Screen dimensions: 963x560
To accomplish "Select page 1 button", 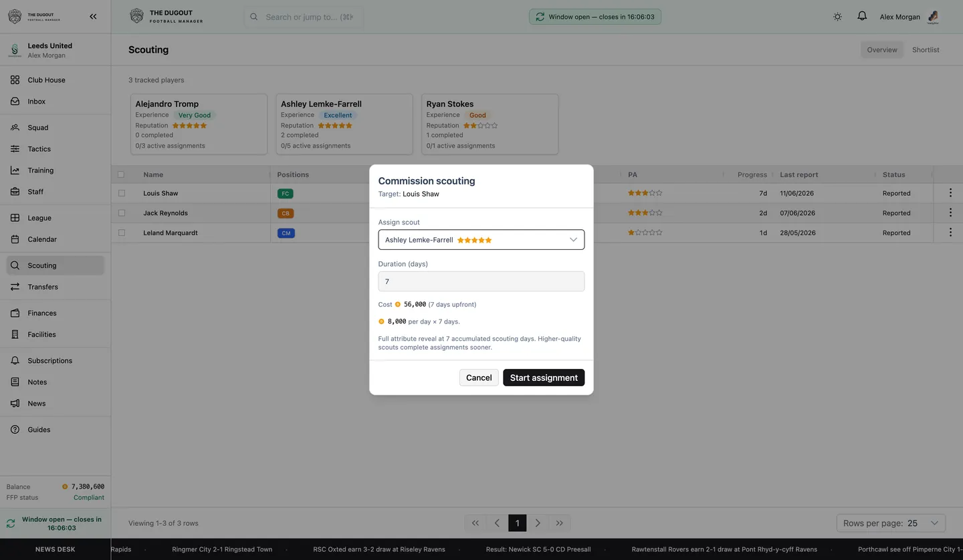I will [517, 523].
